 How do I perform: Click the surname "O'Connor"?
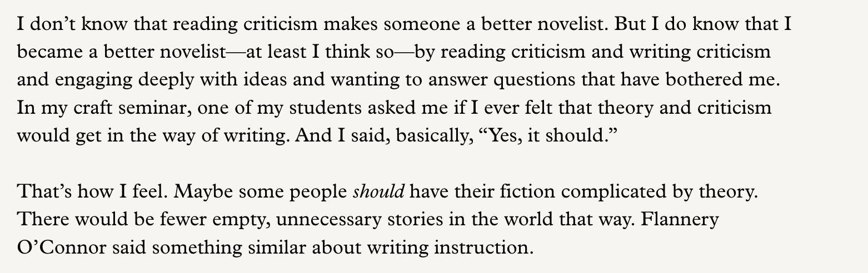[x=60, y=247]
